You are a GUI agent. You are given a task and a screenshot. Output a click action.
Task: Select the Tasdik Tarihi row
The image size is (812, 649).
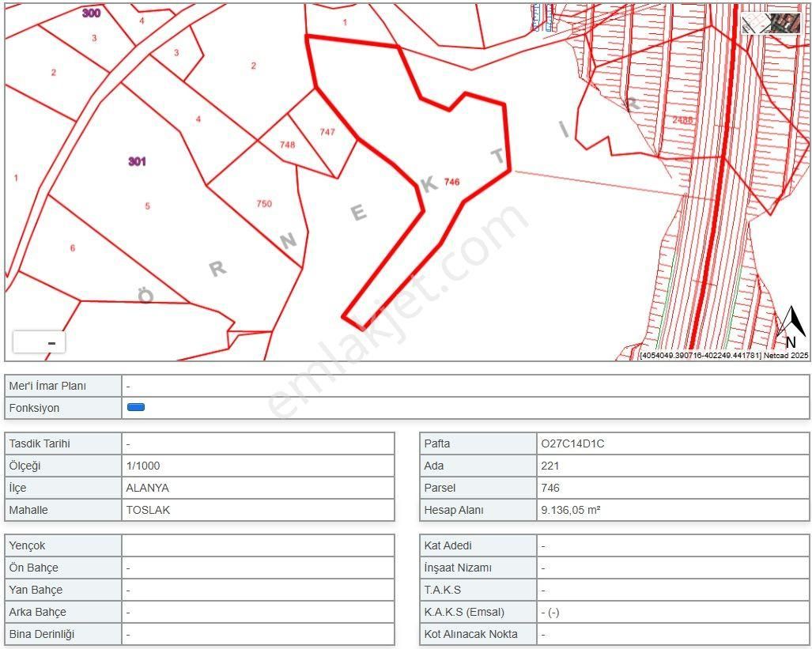coord(63,443)
